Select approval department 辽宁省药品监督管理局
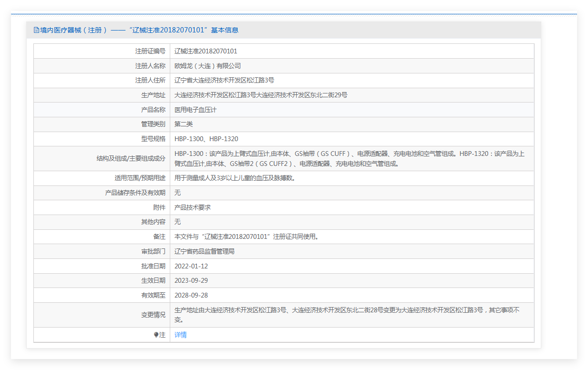 pos(204,251)
